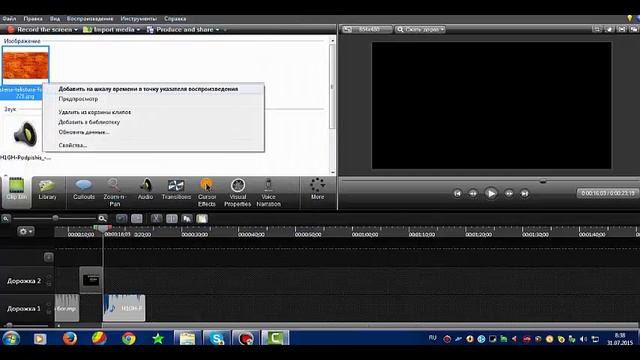Open the More tools menu
The image size is (640, 360).
pos(317,189)
